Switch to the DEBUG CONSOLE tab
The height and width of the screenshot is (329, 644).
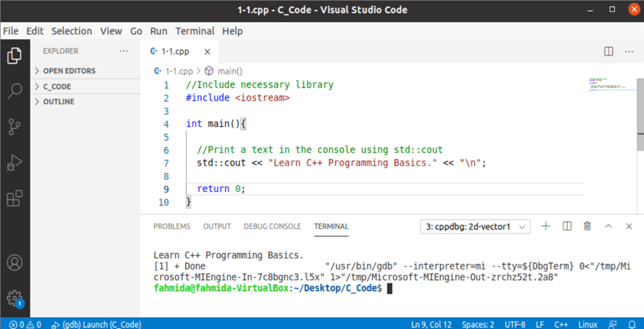click(272, 226)
